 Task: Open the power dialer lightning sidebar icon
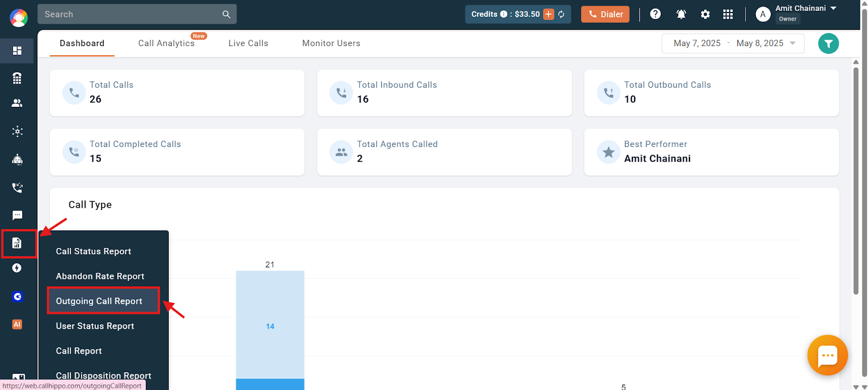click(17, 268)
